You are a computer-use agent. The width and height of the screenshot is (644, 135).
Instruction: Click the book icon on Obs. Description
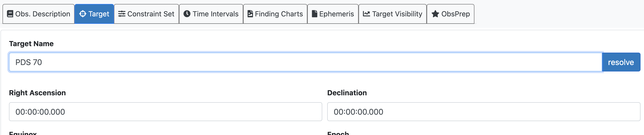coord(10,14)
